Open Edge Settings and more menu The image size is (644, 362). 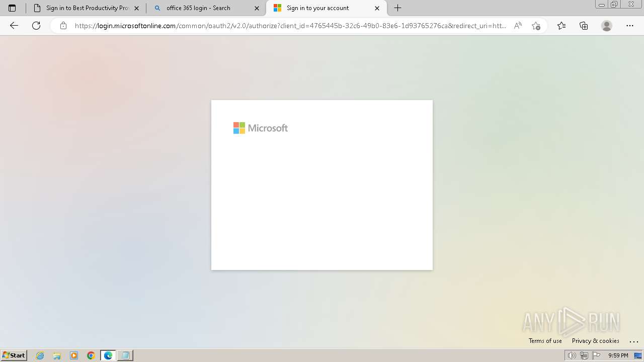point(630,26)
